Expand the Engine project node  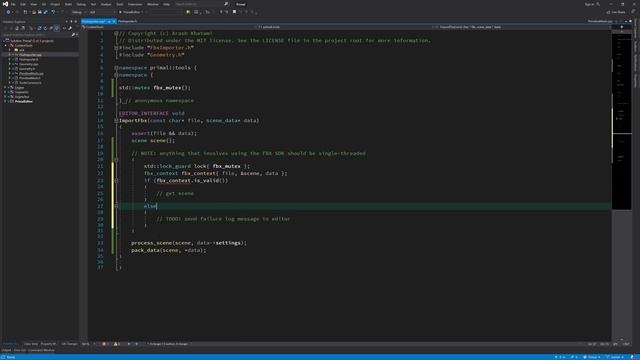click(5, 87)
